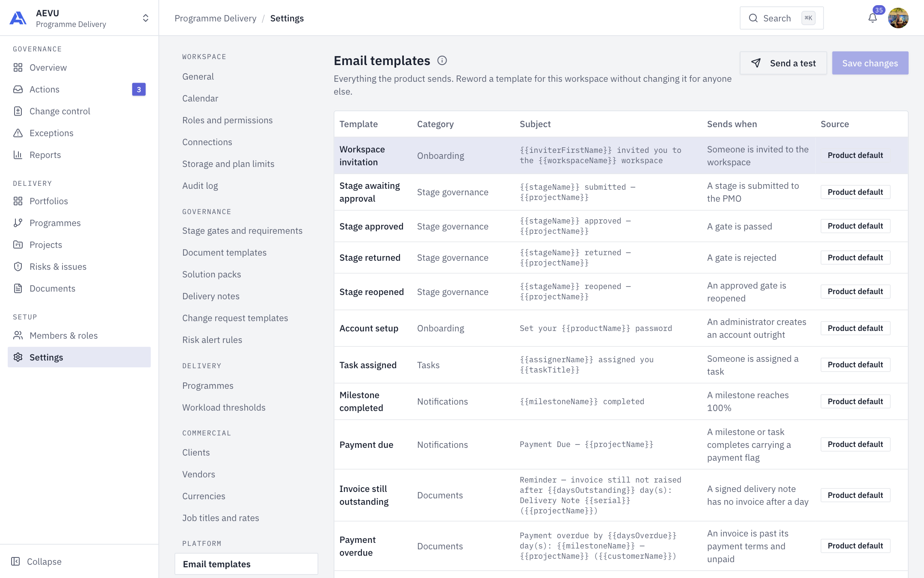Open Overview in the sidebar
Image resolution: width=924 pixels, height=578 pixels.
click(x=79, y=68)
